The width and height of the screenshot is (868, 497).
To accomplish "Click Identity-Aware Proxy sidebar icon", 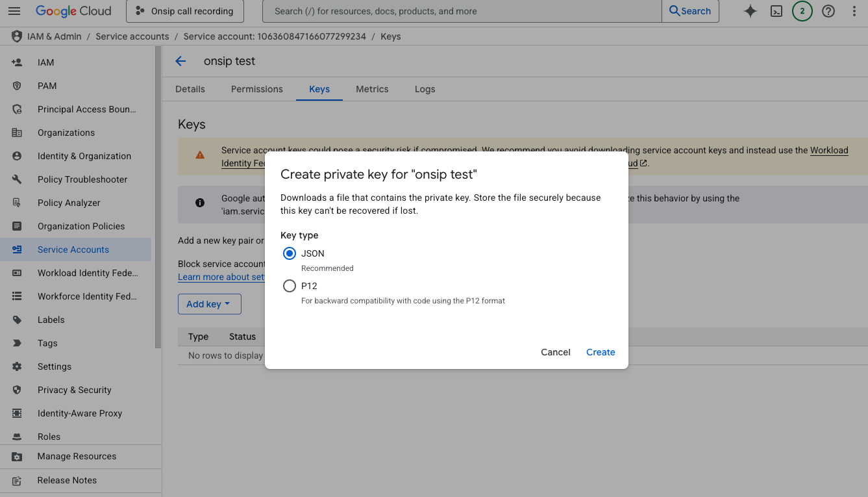I will (17, 413).
